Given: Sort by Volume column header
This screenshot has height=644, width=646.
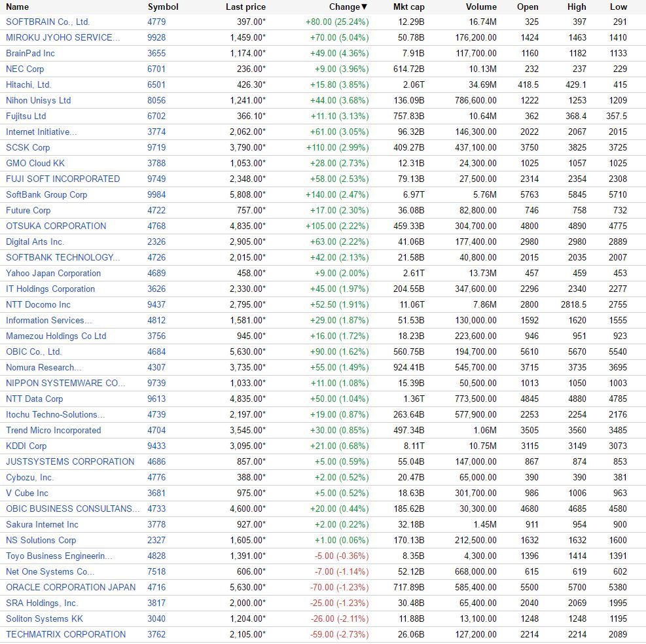Looking at the screenshot, I should click(481, 7).
